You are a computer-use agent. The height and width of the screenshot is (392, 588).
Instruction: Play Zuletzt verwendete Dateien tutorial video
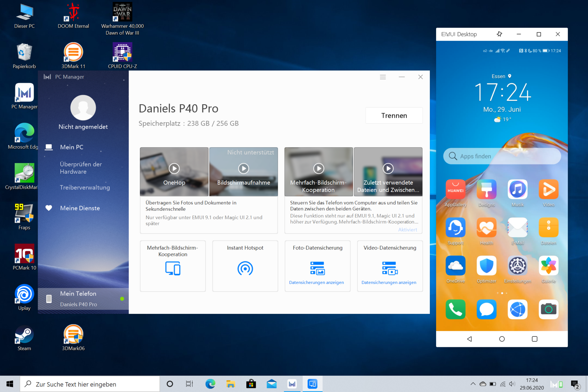[388, 169]
